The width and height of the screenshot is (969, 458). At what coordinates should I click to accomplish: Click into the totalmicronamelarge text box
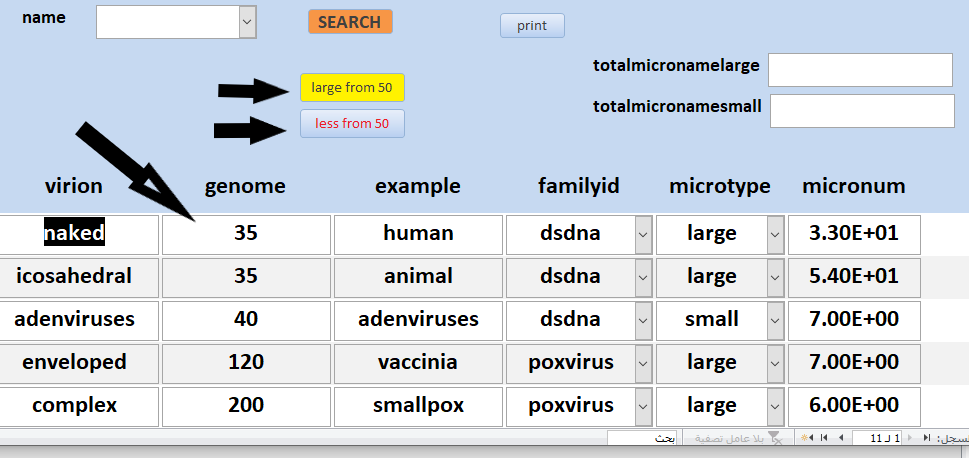pyautogui.click(x=860, y=70)
